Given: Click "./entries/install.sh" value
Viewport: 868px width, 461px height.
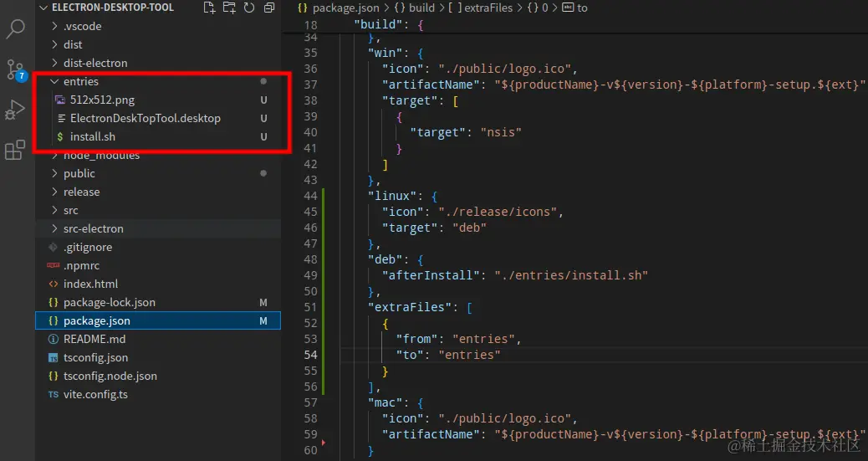Looking at the screenshot, I should point(571,275).
